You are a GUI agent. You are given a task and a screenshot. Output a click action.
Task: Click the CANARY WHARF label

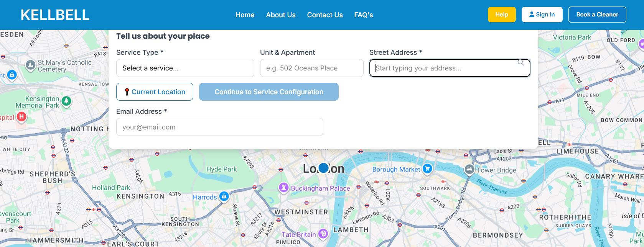point(614,176)
